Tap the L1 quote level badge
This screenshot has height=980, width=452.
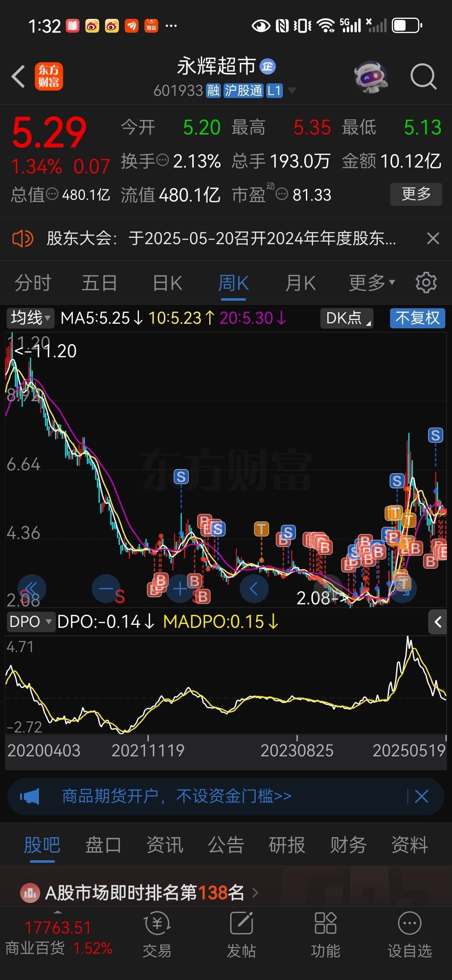point(274,90)
